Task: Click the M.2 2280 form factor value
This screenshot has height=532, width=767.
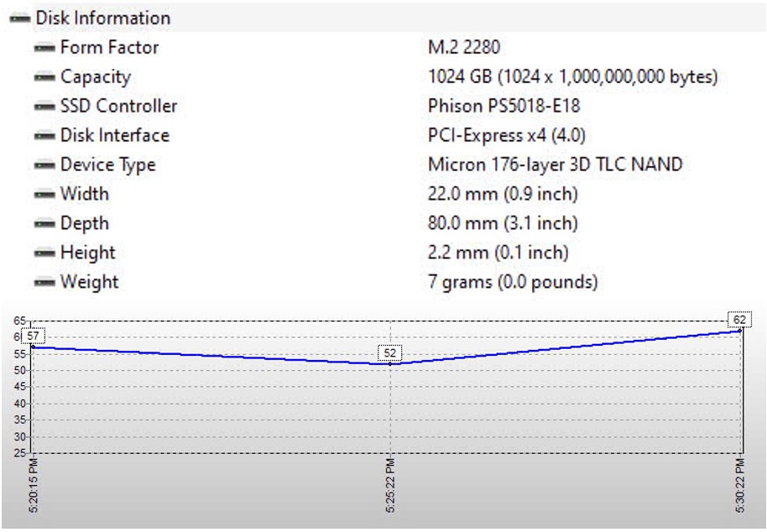Action: [464, 48]
